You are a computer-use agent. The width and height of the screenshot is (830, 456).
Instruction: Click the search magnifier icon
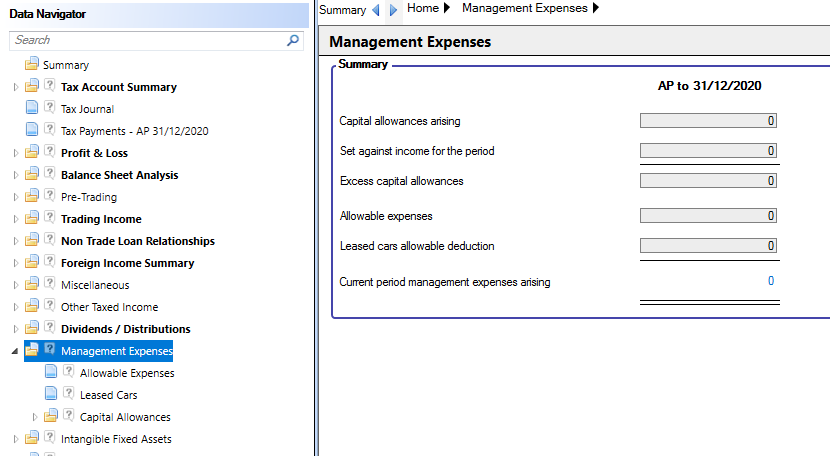coord(293,40)
